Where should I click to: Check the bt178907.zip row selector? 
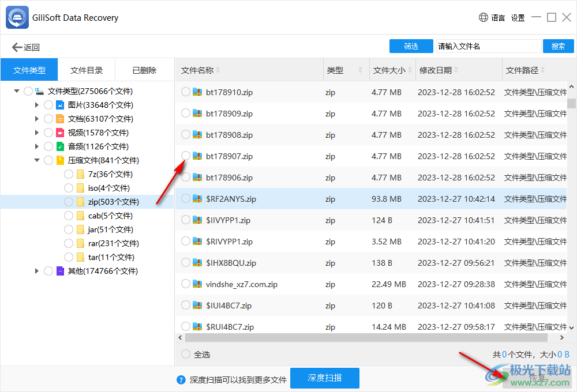coord(185,156)
